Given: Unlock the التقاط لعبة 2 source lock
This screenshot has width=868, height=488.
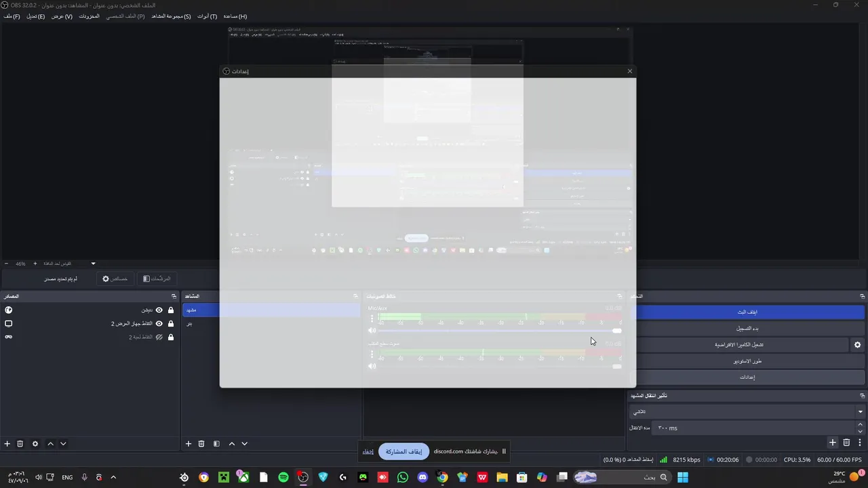Looking at the screenshot, I should [x=171, y=338].
